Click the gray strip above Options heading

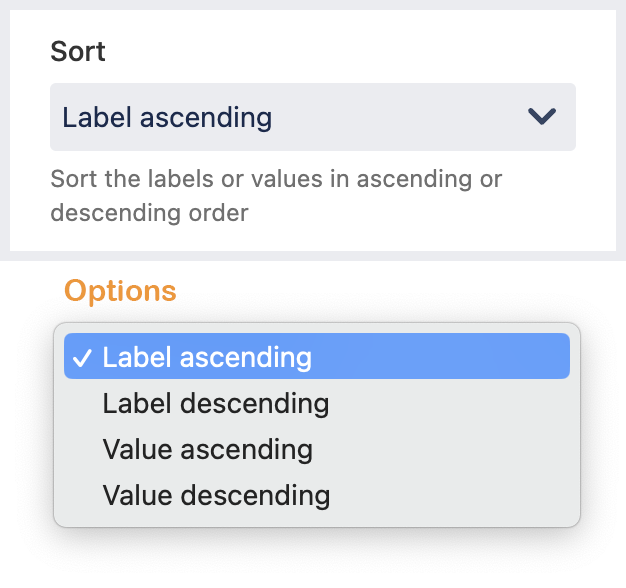[x=312, y=258]
